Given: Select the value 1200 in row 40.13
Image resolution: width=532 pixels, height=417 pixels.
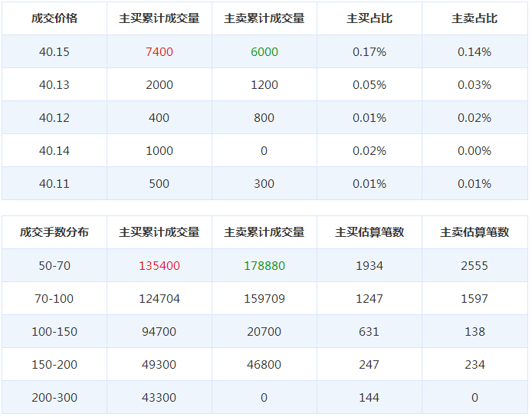Looking at the screenshot, I should click(264, 85).
